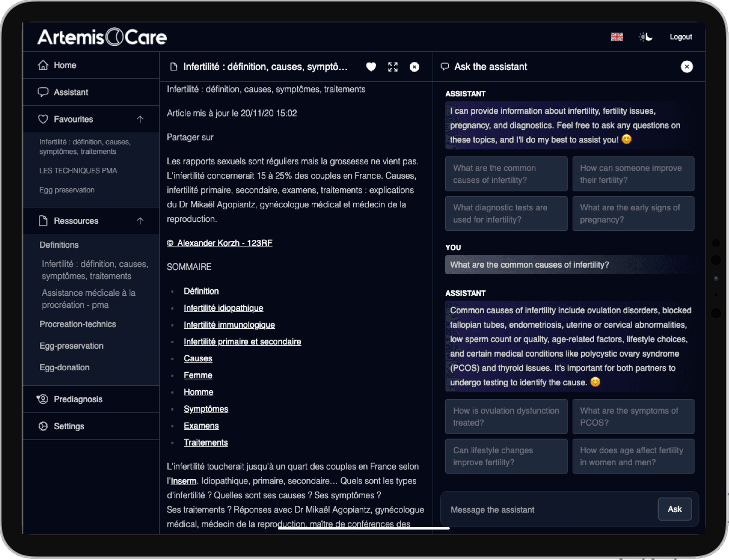This screenshot has height=560, width=729.
Task: Ask 'What are the early signs of pregnancy?'
Action: click(x=633, y=213)
